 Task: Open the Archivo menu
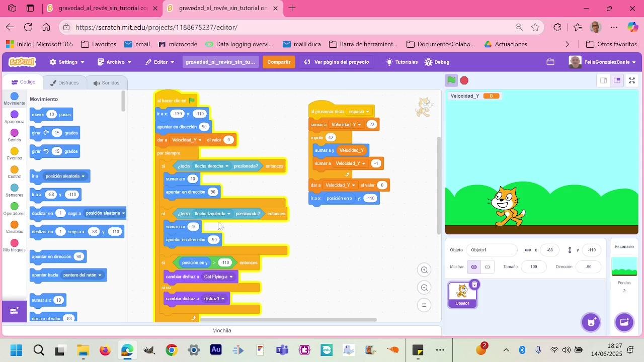click(x=115, y=62)
